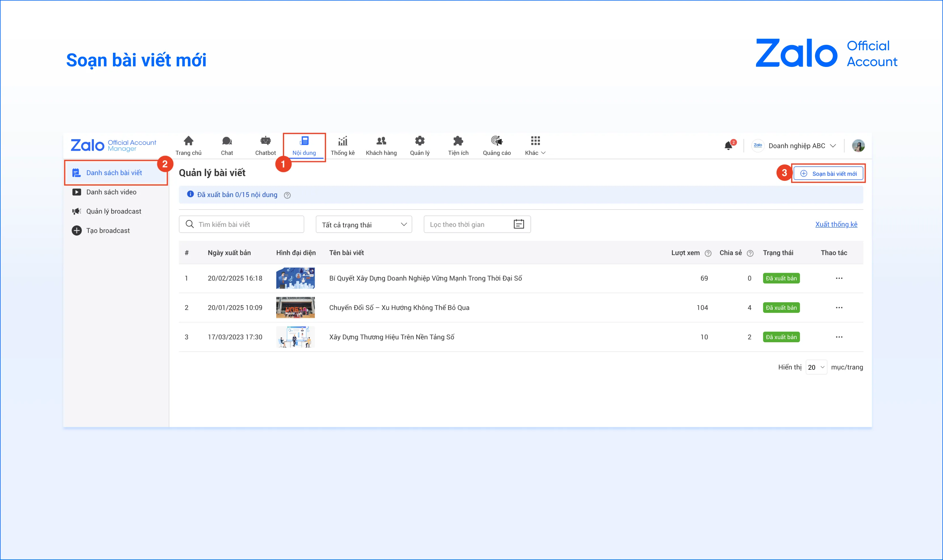Viewport: 943px width, 560px height.
Task: Click the notification bell icon
Action: click(x=728, y=146)
